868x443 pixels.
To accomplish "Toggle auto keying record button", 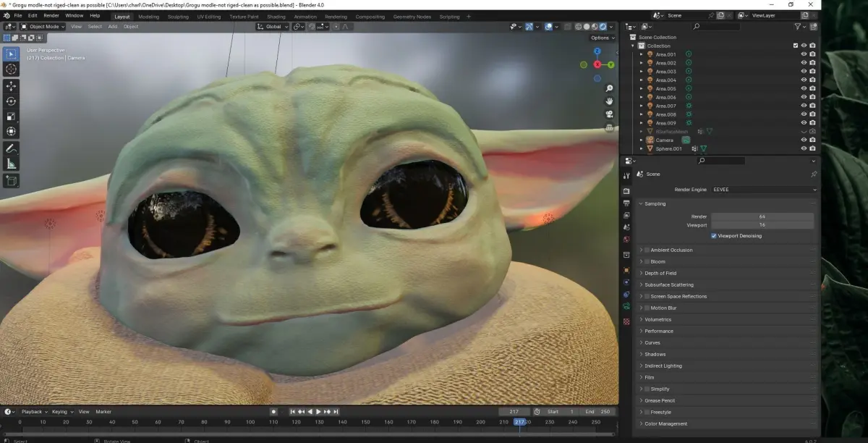I will 273,412.
